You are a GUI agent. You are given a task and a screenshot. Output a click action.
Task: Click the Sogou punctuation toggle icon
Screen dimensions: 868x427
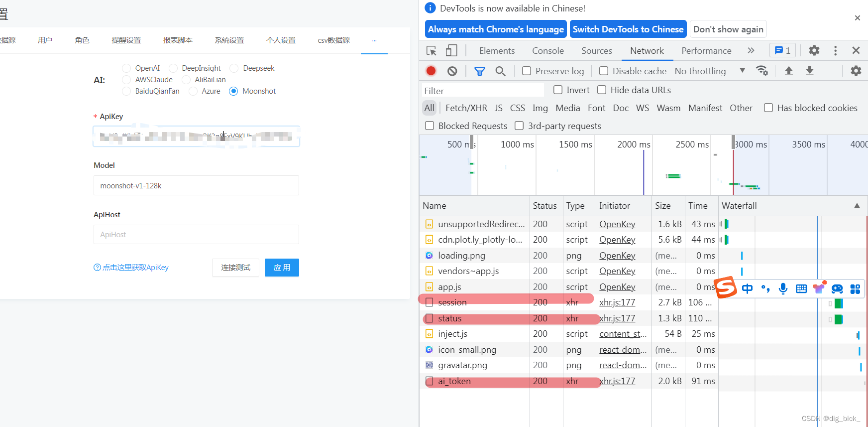pos(765,288)
